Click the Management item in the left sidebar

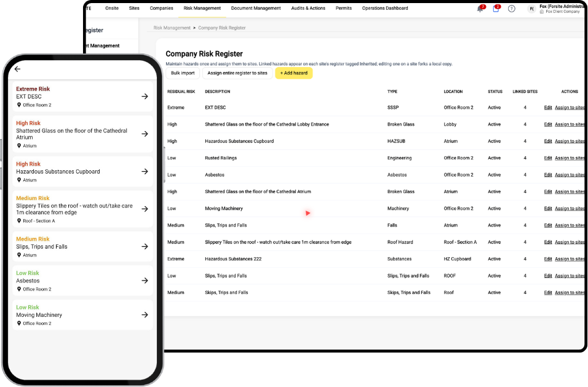pyautogui.click(x=101, y=46)
